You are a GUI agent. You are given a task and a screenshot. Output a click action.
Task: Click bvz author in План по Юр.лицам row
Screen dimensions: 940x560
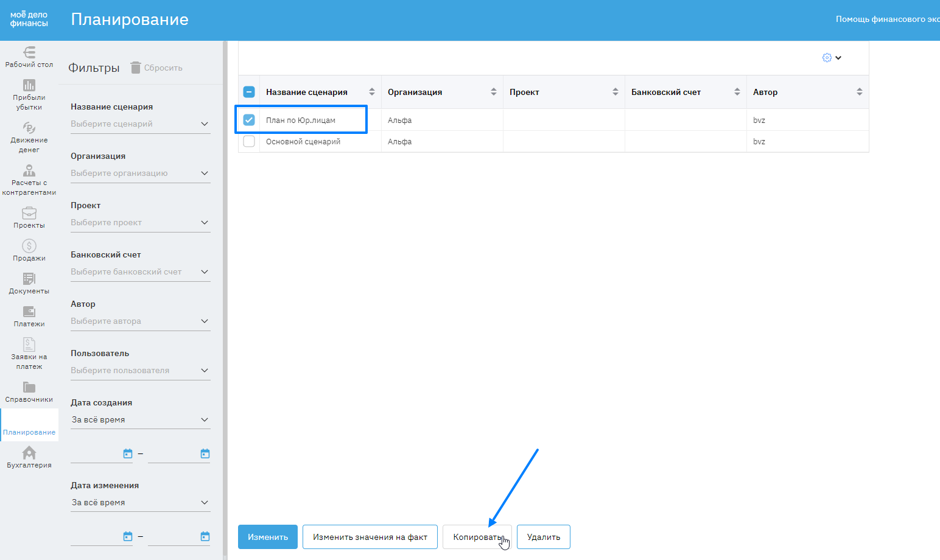click(x=759, y=121)
